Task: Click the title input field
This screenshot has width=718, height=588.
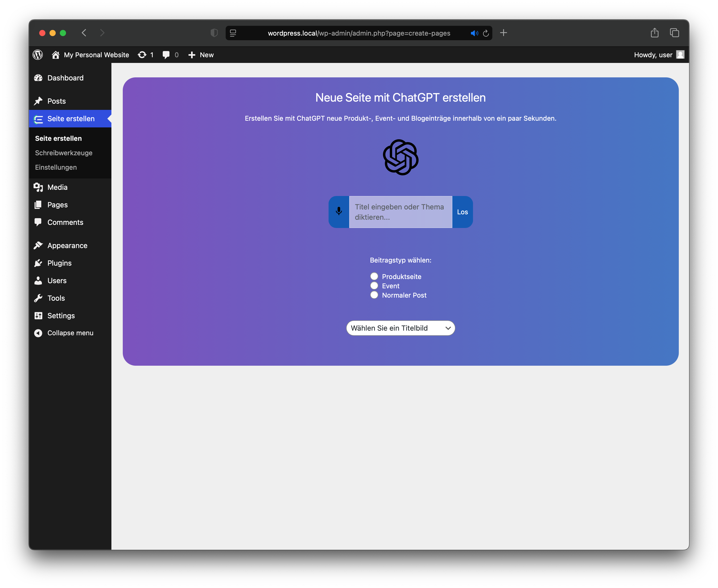Action: pos(400,212)
